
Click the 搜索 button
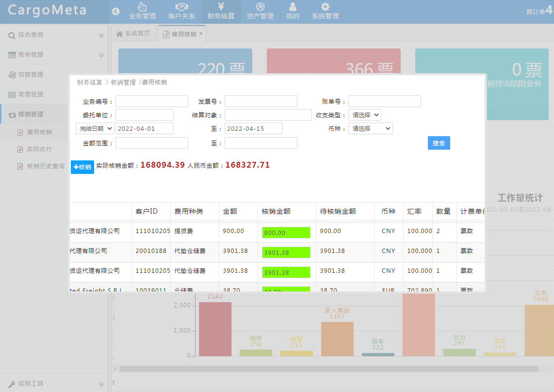439,143
